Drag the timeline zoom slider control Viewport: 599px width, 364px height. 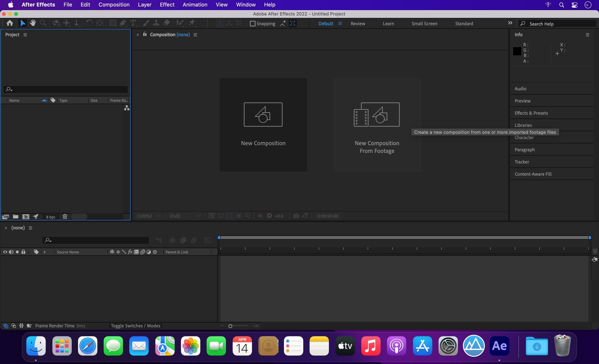pos(230,326)
